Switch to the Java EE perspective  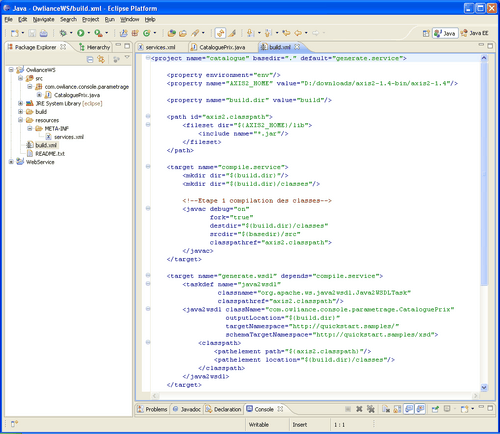[x=474, y=33]
